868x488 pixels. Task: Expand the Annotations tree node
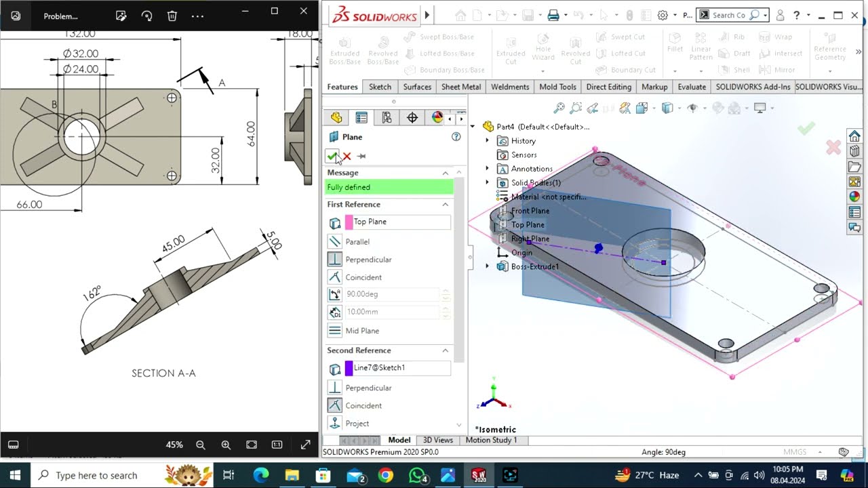coord(487,169)
